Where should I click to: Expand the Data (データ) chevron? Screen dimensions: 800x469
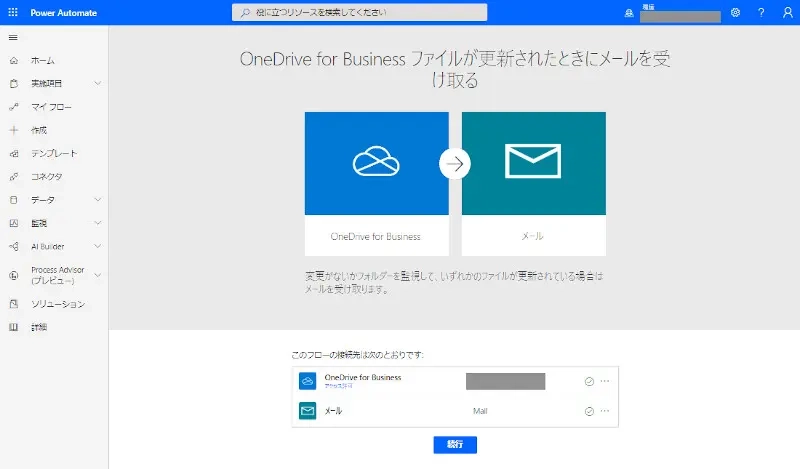click(97, 200)
